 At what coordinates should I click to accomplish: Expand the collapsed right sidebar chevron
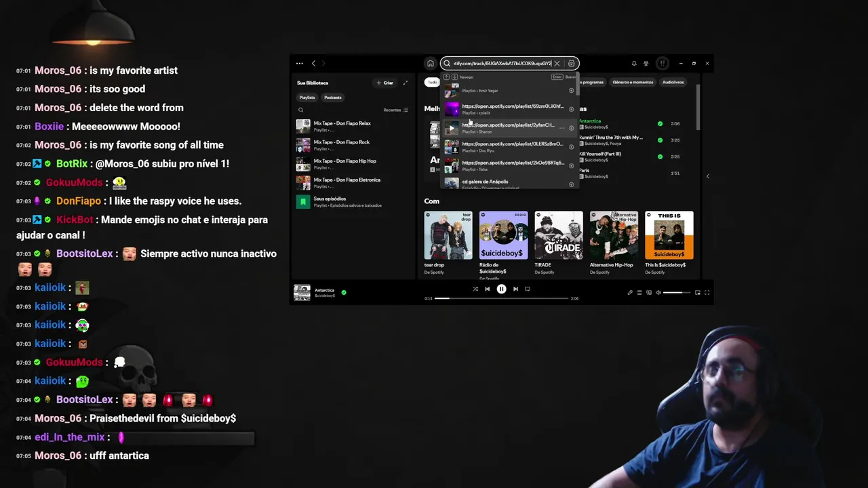707,176
